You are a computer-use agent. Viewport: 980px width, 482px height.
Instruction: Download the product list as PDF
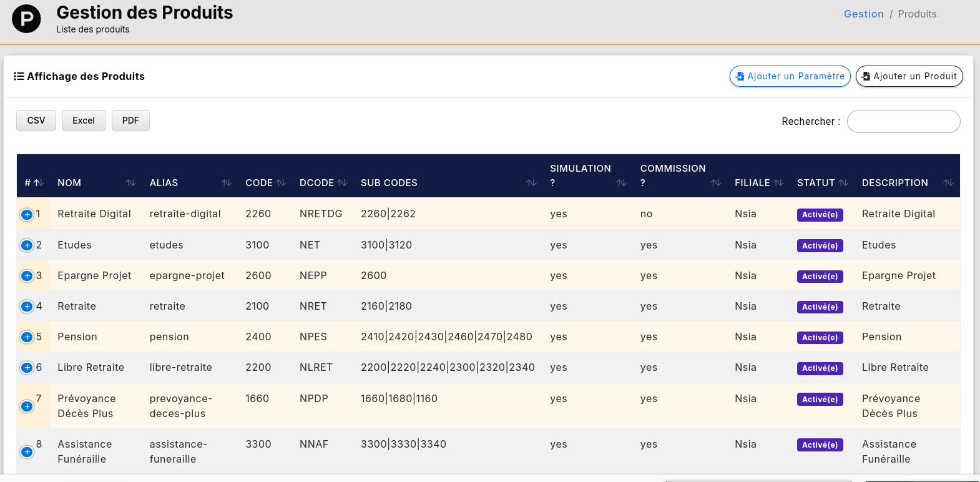point(130,120)
